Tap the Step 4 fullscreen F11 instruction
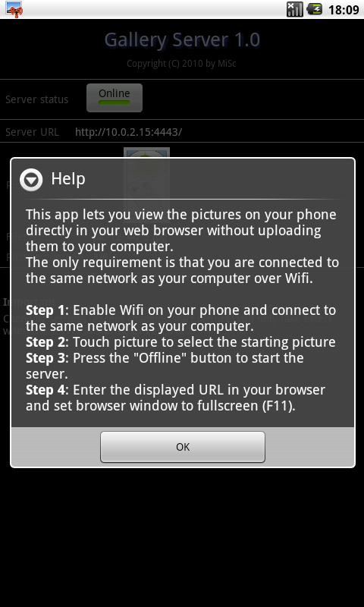 pyautogui.click(x=176, y=398)
